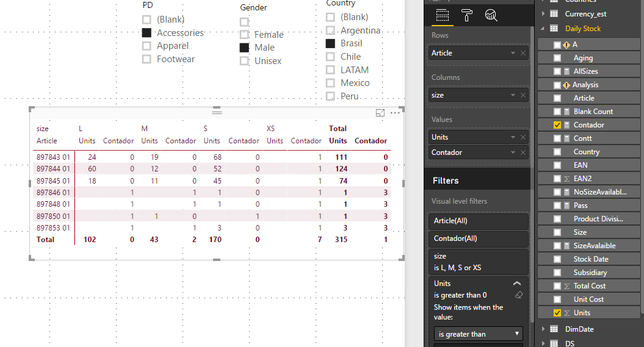Uncheck Male in Gender slicer
The width and height of the screenshot is (644, 347).
point(244,48)
